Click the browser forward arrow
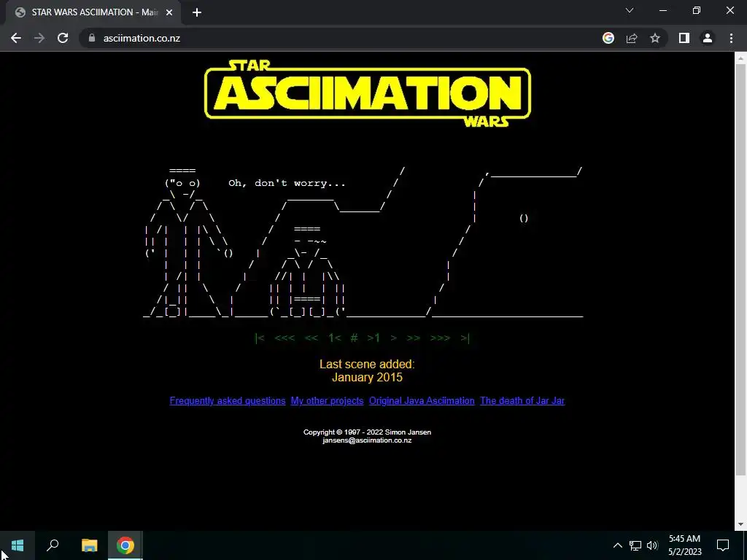747x560 pixels. [x=39, y=38]
